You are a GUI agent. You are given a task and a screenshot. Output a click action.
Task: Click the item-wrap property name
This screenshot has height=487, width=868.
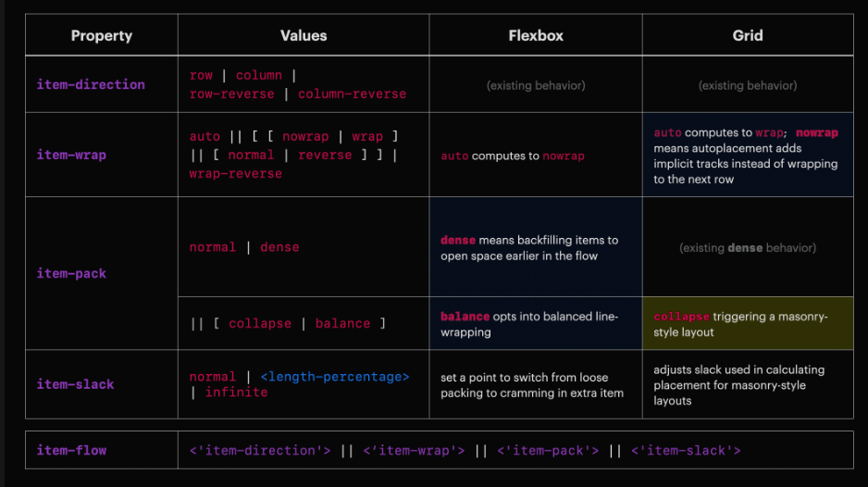[x=71, y=155]
